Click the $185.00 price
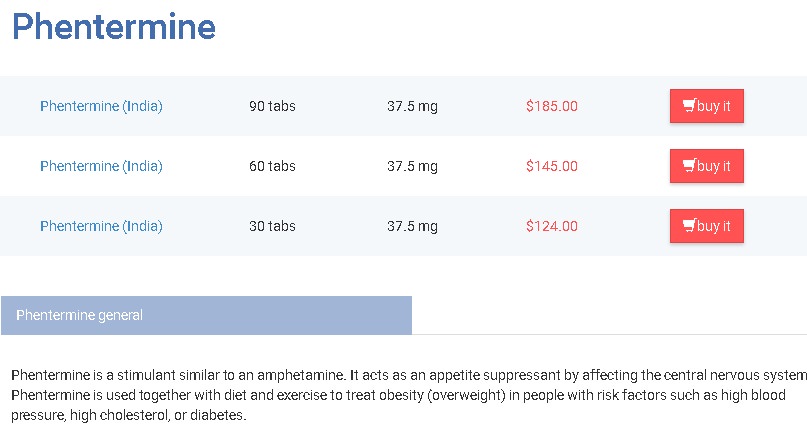The width and height of the screenshot is (807, 429). 552,106
